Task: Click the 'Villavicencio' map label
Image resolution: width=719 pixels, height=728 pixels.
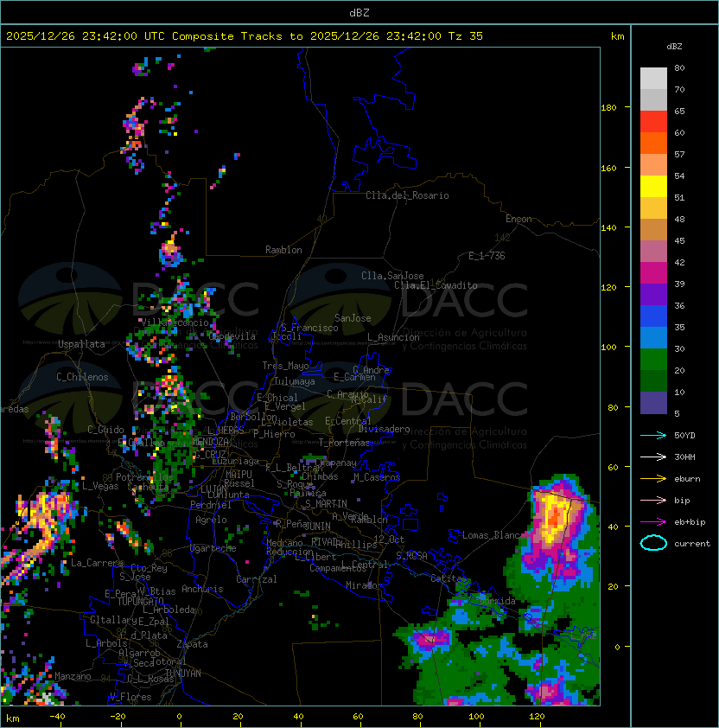Action: (x=175, y=322)
